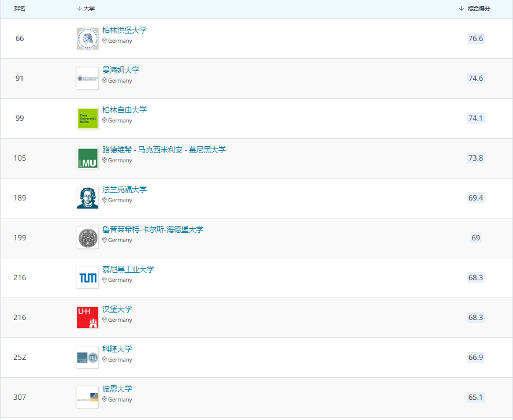Open the 波恩大学 link
Viewport: 513px width, 420px height.
(117, 389)
